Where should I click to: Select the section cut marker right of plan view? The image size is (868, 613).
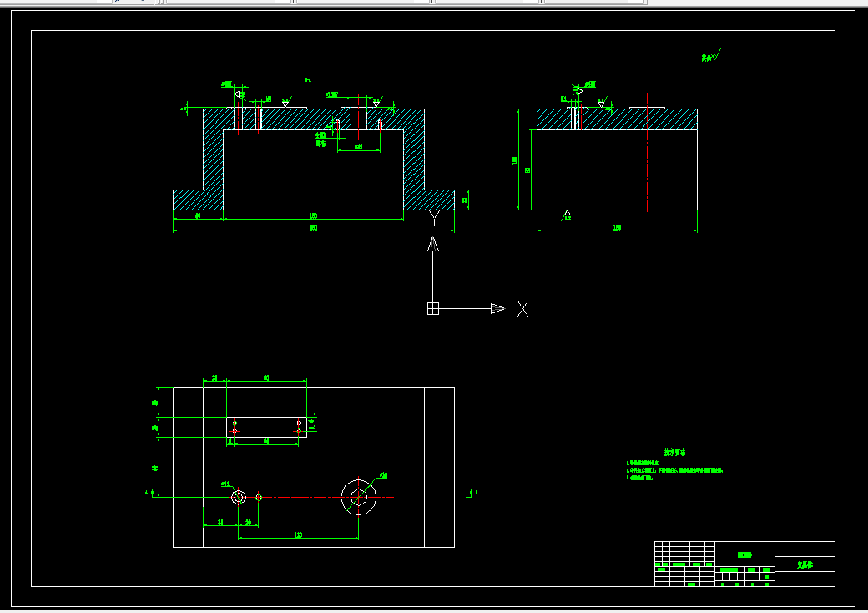click(472, 492)
